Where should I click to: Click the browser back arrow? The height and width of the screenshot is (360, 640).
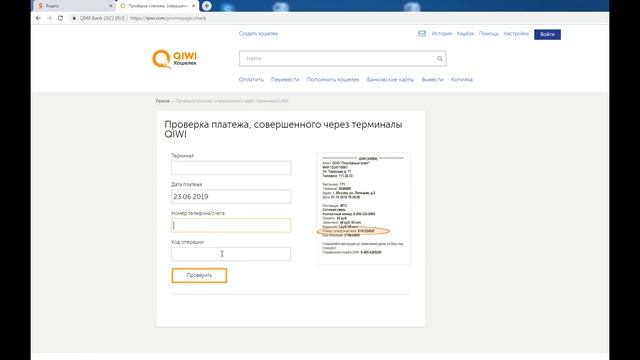coord(38,18)
